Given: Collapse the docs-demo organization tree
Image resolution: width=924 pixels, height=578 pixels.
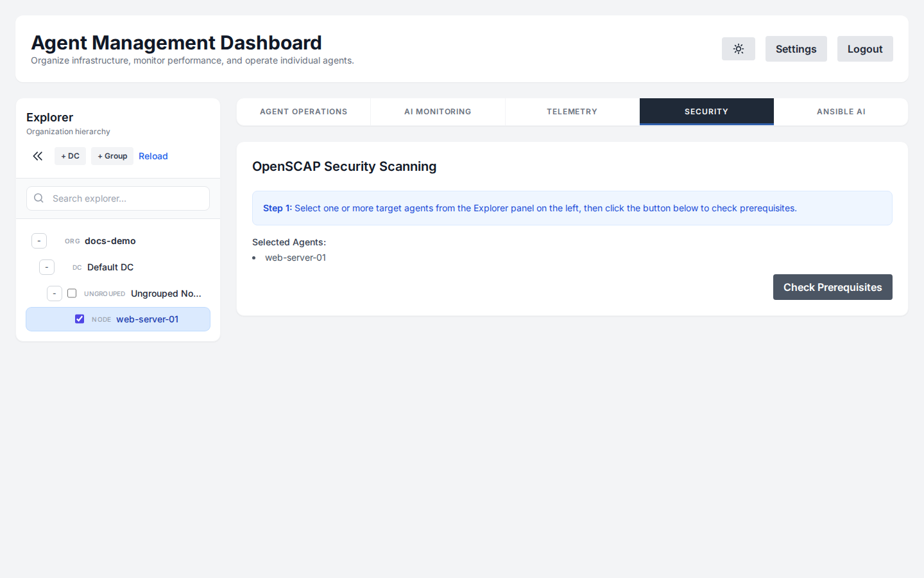Looking at the screenshot, I should click(x=39, y=241).
